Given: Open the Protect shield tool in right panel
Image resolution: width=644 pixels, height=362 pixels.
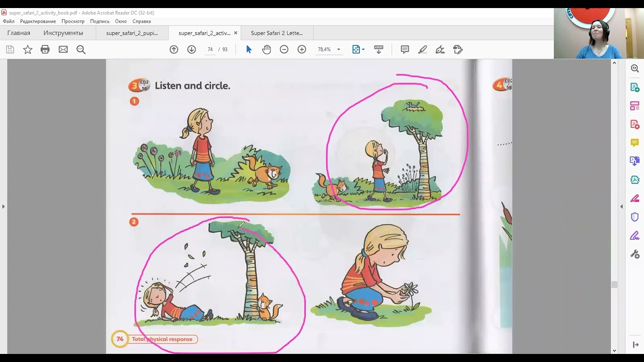Looking at the screenshot, I should click(635, 217).
